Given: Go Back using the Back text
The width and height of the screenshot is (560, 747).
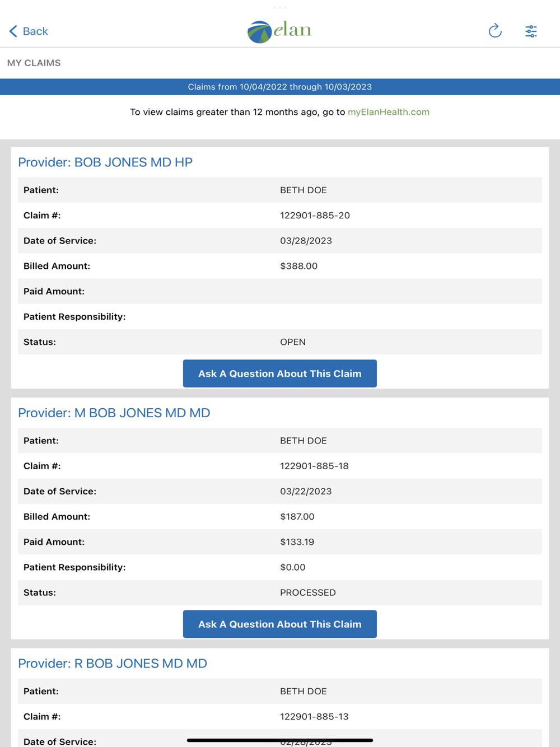Looking at the screenshot, I should pyautogui.click(x=35, y=31).
